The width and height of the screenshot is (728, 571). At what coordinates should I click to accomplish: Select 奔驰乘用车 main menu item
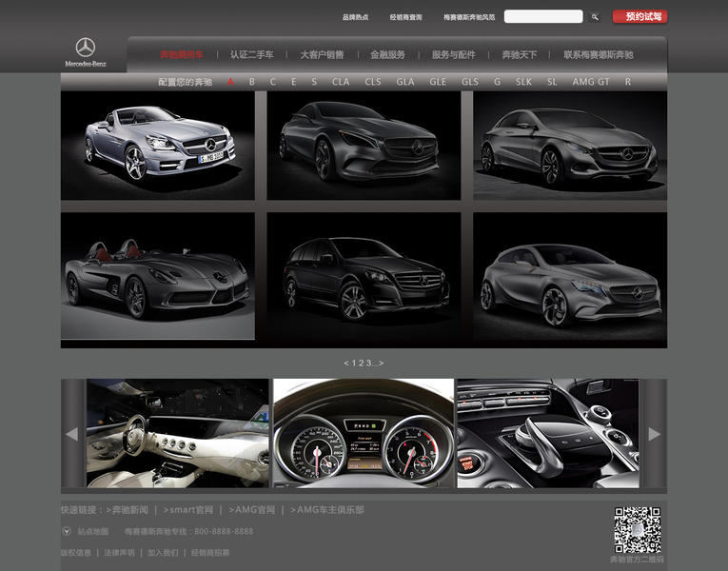[x=182, y=55]
